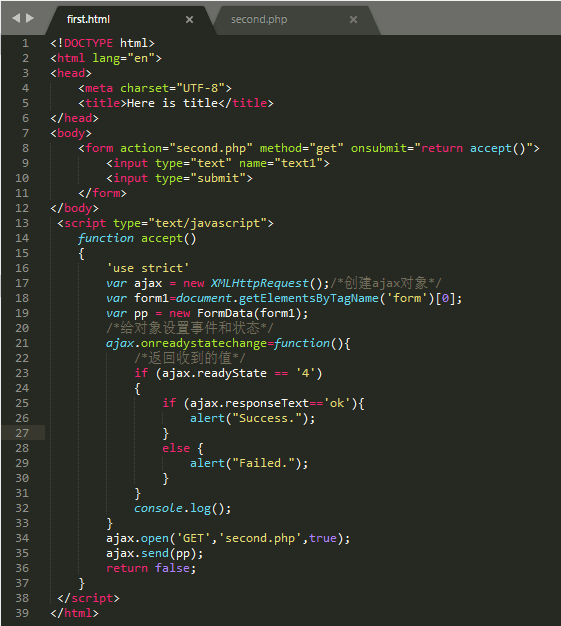Click ajax.responseText on line 25

249,403
